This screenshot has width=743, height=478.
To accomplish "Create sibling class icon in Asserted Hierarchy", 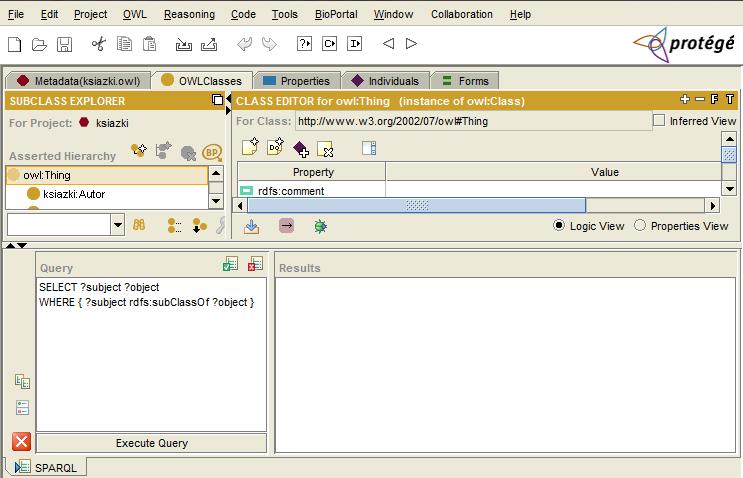I will (163, 151).
